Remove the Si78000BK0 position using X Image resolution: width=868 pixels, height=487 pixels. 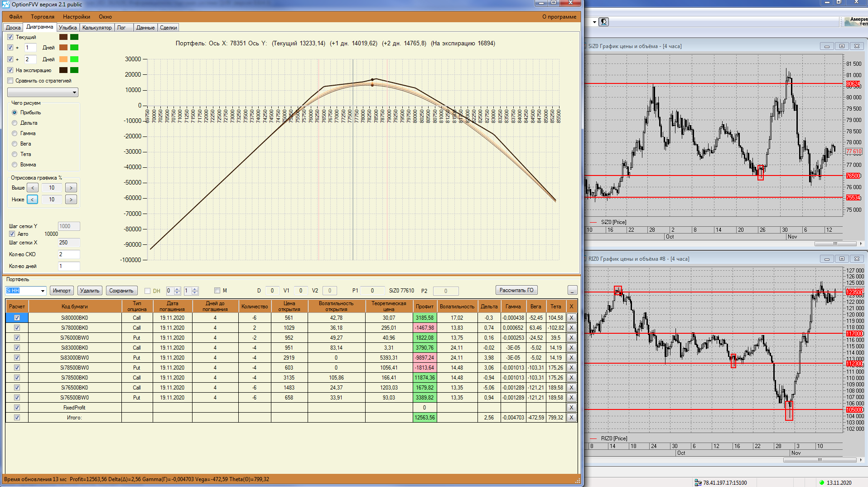click(x=572, y=328)
